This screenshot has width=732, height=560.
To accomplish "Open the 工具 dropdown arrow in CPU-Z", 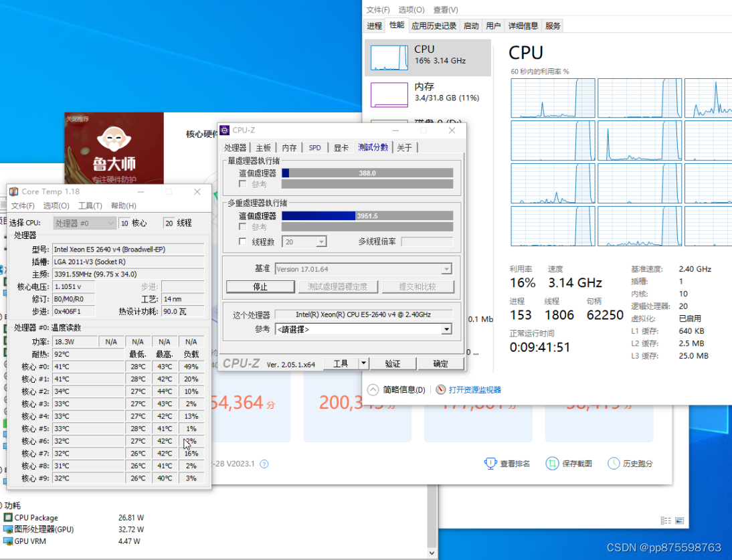I will (364, 363).
